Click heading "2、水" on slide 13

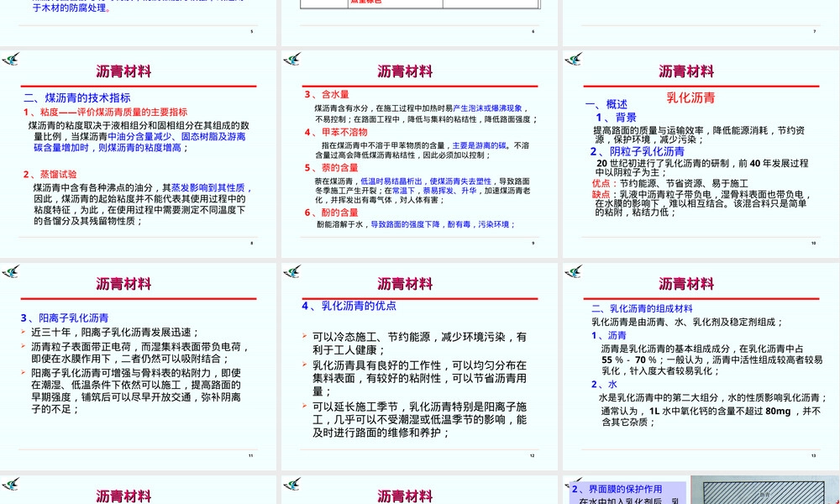(604, 384)
